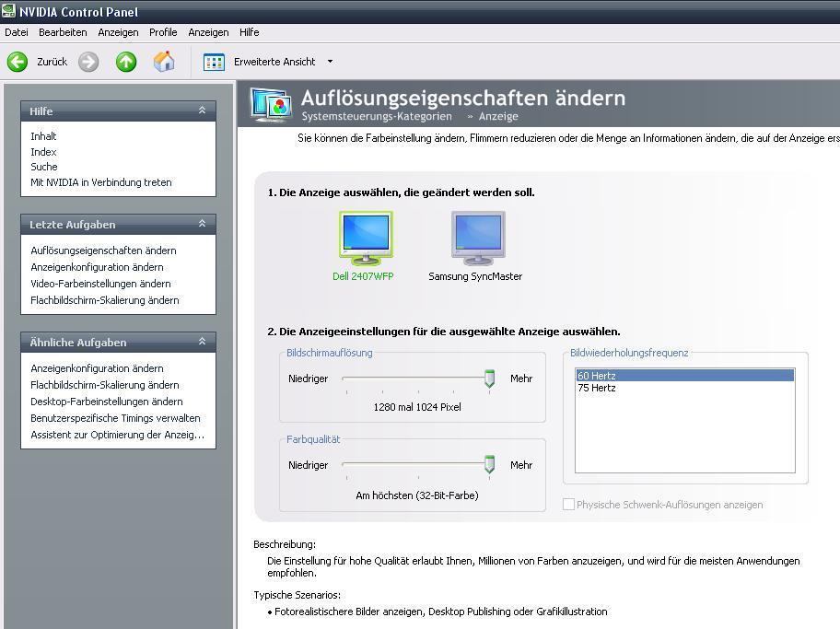Click the Dell 2407WFP label

click(363, 276)
